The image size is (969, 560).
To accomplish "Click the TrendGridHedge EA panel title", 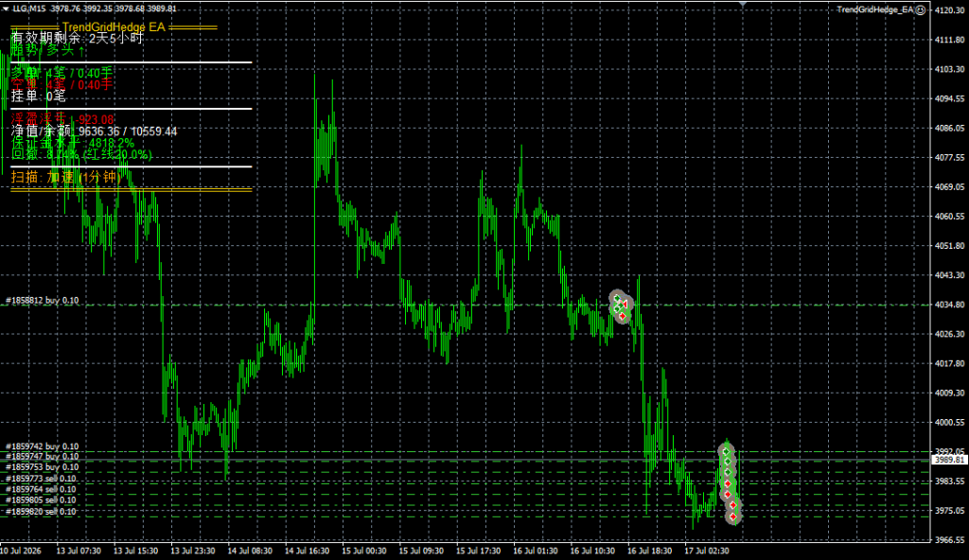I will pos(114,27).
